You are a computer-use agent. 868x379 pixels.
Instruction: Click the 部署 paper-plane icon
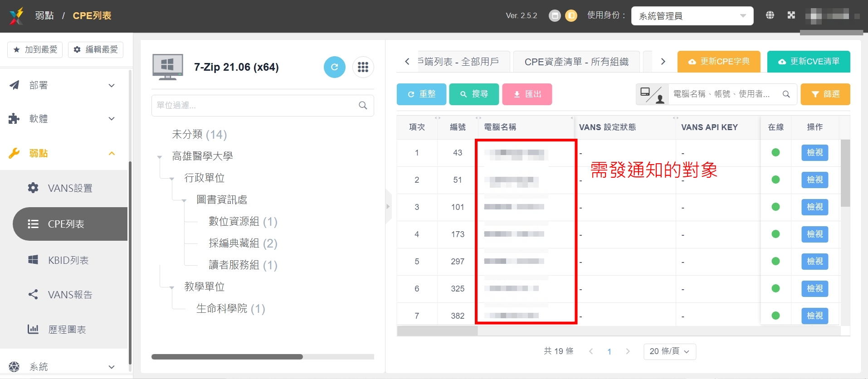15,85
